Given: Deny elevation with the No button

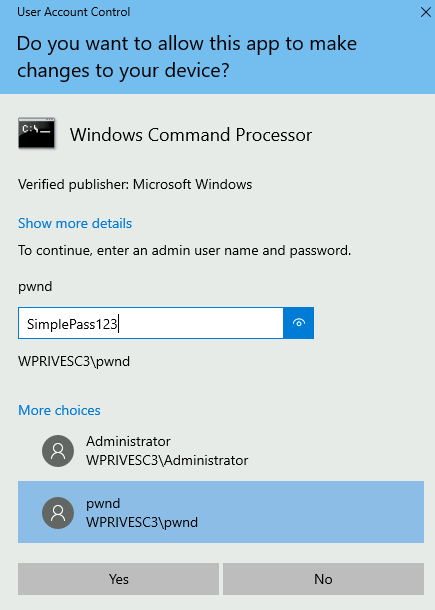Looking at the screenshot, I should [323, 579].
